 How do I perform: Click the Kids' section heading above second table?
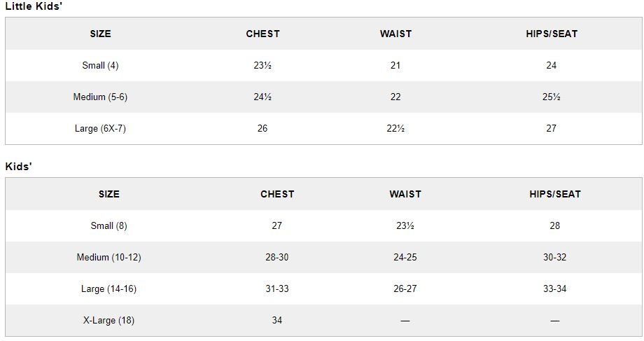(x=19, y=167)
